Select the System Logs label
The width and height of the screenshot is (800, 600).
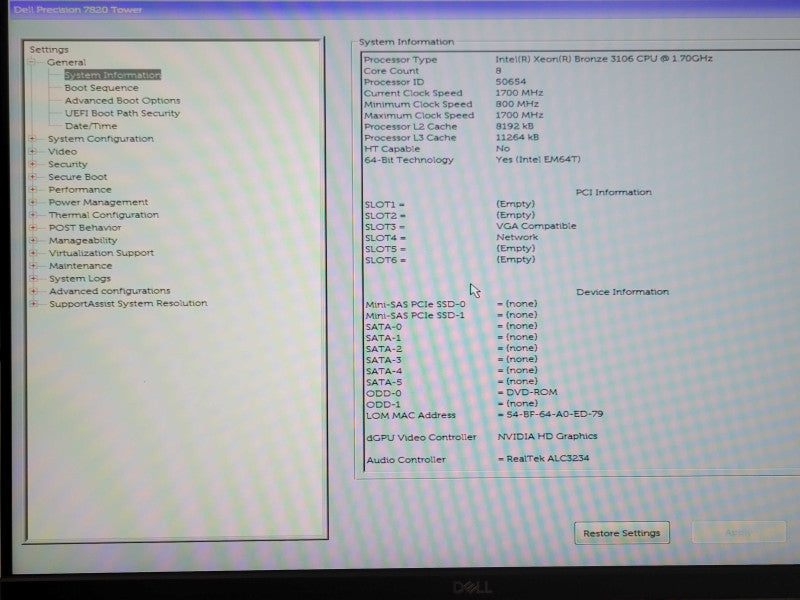click(80, 279)
